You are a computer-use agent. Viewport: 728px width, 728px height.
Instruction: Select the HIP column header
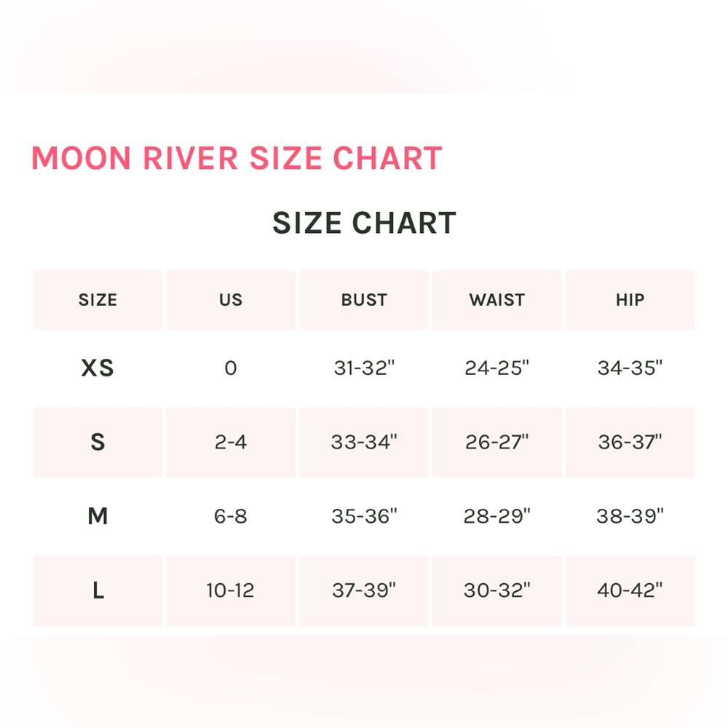(630, 300)
